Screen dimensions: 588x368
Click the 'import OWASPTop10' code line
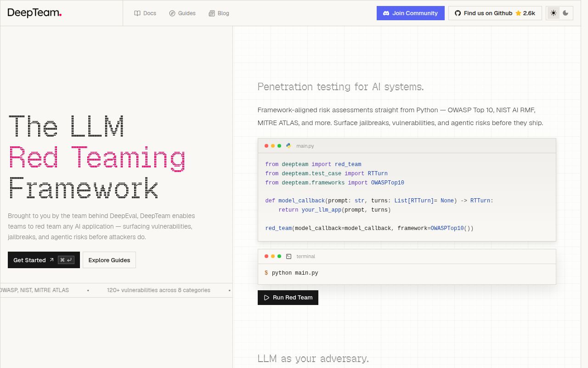click(x=334, y=183)
